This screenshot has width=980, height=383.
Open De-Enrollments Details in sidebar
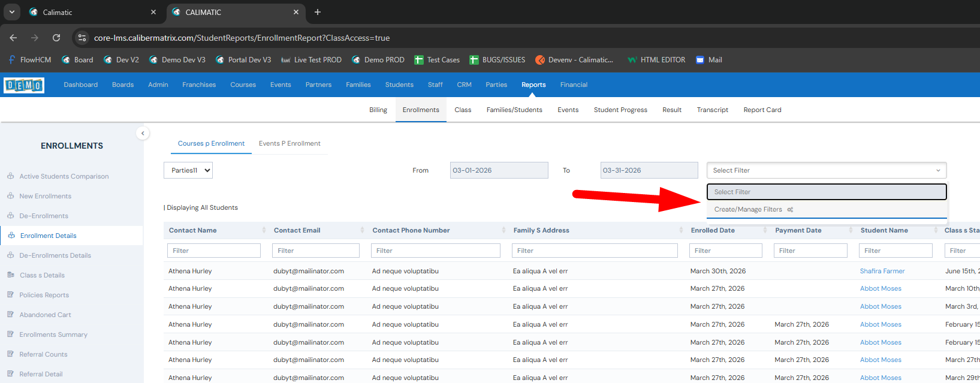click(x=55, y=255)
